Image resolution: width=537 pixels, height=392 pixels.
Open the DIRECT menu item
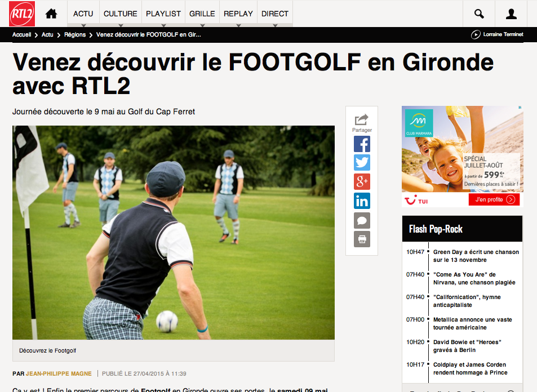[275, 14]
